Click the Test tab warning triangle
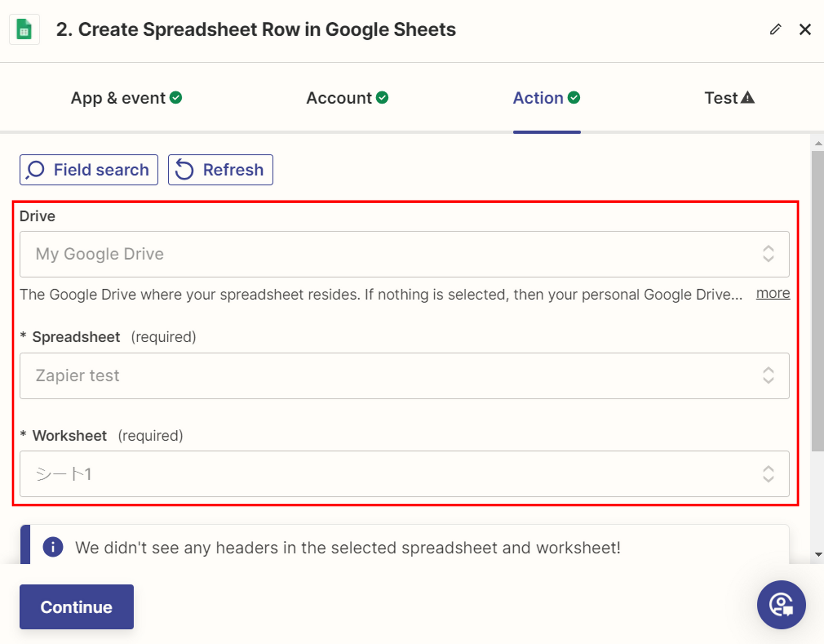 point(748,98)
